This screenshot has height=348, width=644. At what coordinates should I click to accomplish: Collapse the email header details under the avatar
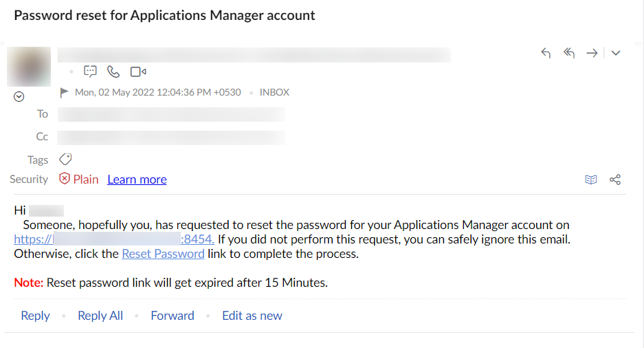[x=19, y=97]
